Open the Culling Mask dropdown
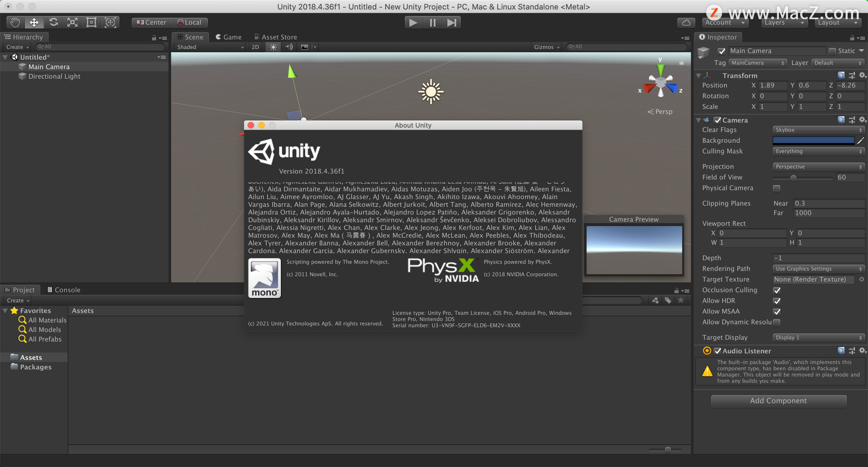 (x=818, y=151)
